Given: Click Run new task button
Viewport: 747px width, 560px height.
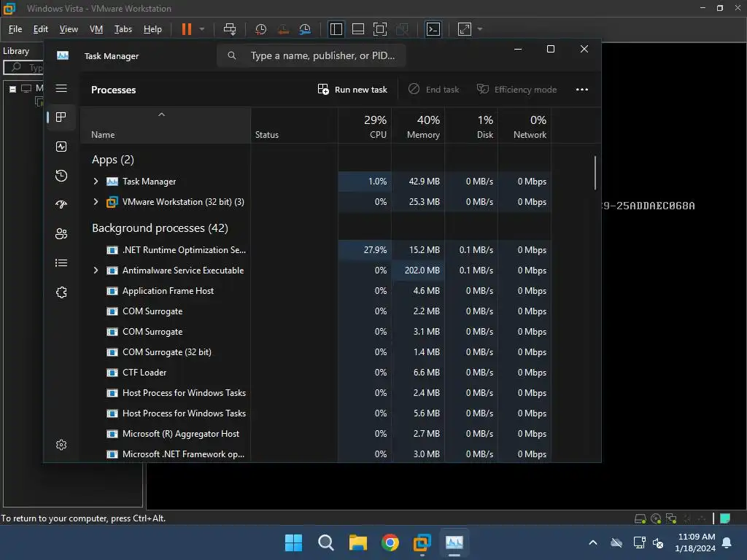Looking at the screenshot, I should point(352,90).
